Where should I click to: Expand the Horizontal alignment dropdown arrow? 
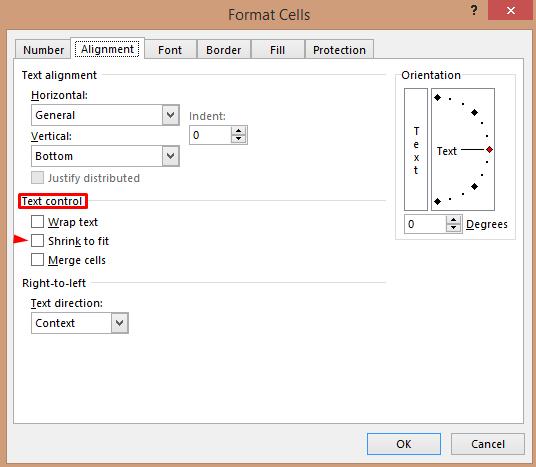[x=171, y=115]
